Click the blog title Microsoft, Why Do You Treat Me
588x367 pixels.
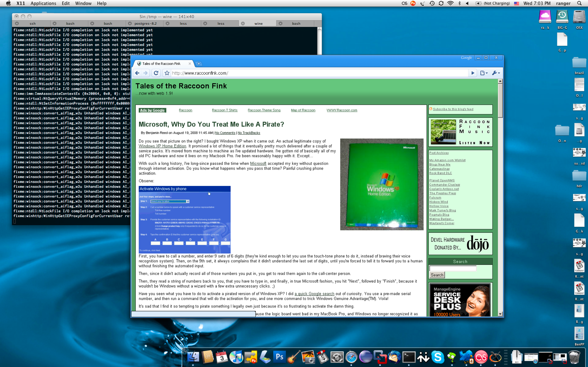pyautogui.click(x=211, y=124)
